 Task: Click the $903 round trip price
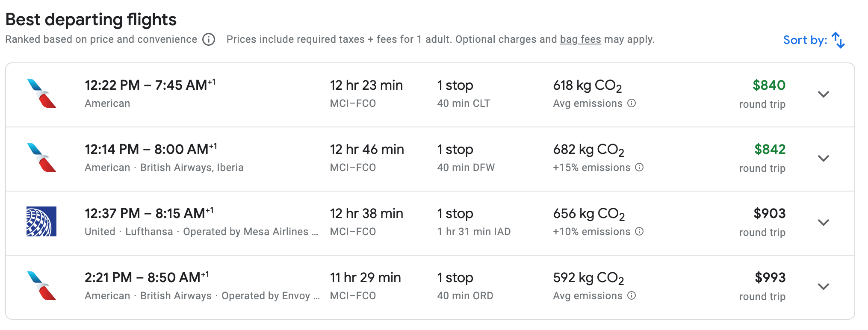pyautogui.click(x=769, y=213)
